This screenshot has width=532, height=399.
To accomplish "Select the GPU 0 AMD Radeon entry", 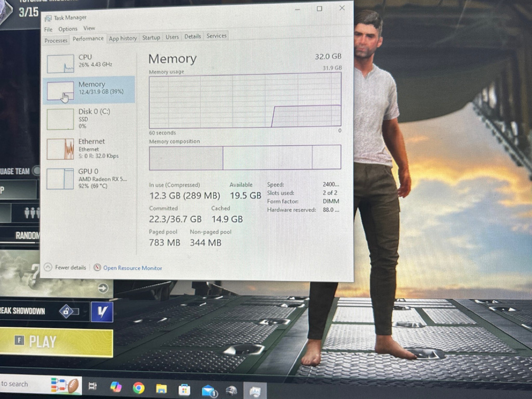I will click(89, 178).
